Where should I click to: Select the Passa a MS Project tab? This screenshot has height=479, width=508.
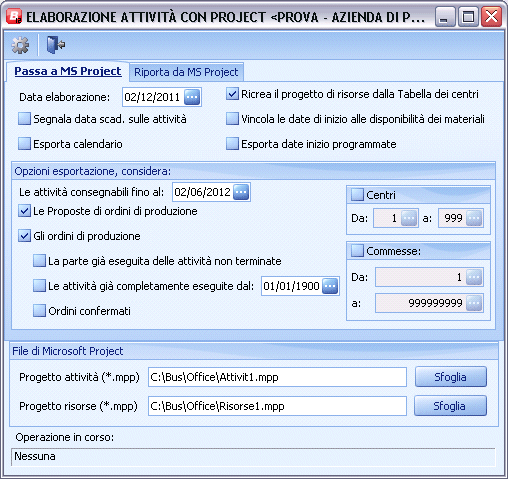click(68, 71)
